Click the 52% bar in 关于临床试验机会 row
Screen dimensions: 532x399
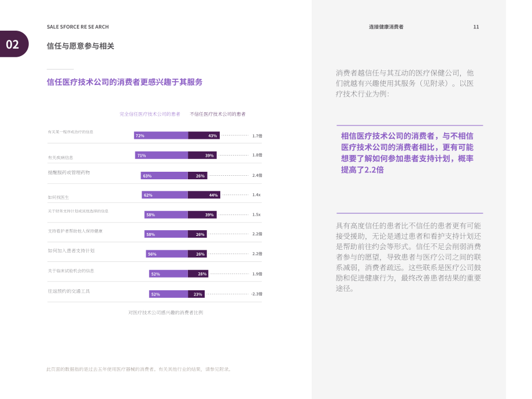169,274
